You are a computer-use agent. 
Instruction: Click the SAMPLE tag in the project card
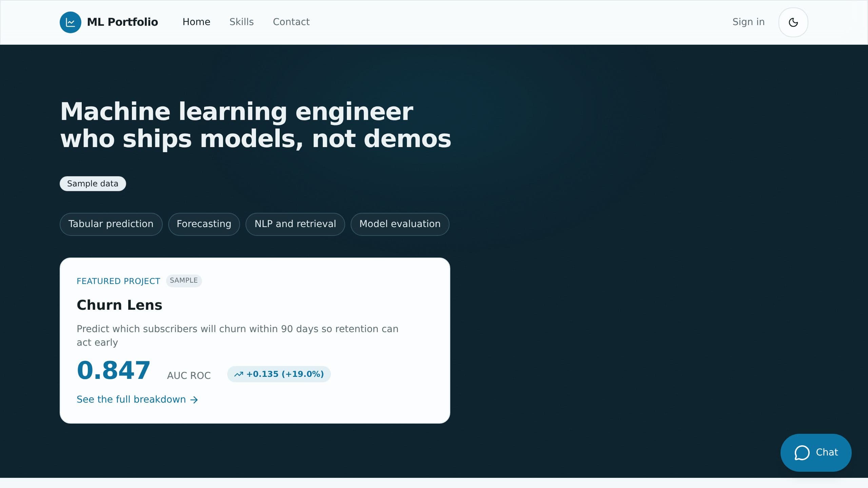coord(184,281)
